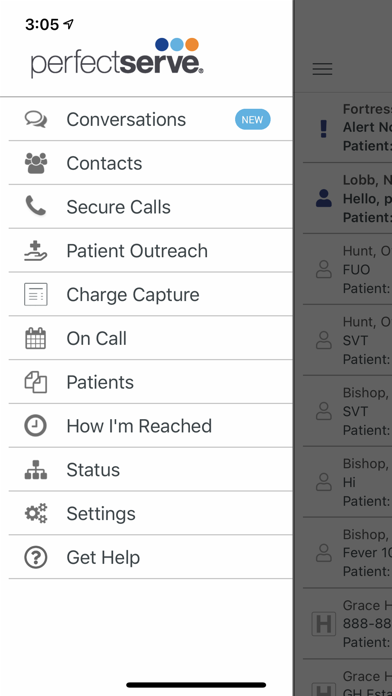Close the drawer with the hamburger menu icon
The width and height of the screenshot is (392, 696).
point(322,69)
